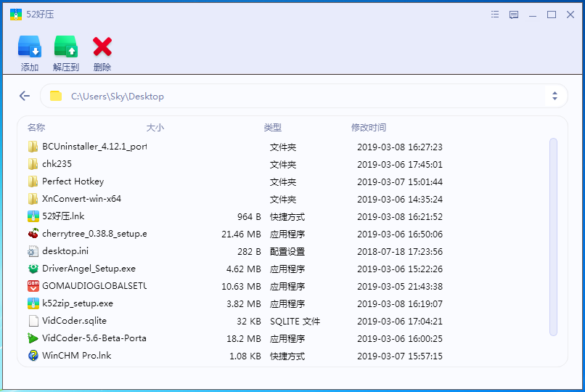The height and width of the screenshot is (392, 585).
Task: Click the C:\Users\Sky\Desktop path field
Action: 303,96
